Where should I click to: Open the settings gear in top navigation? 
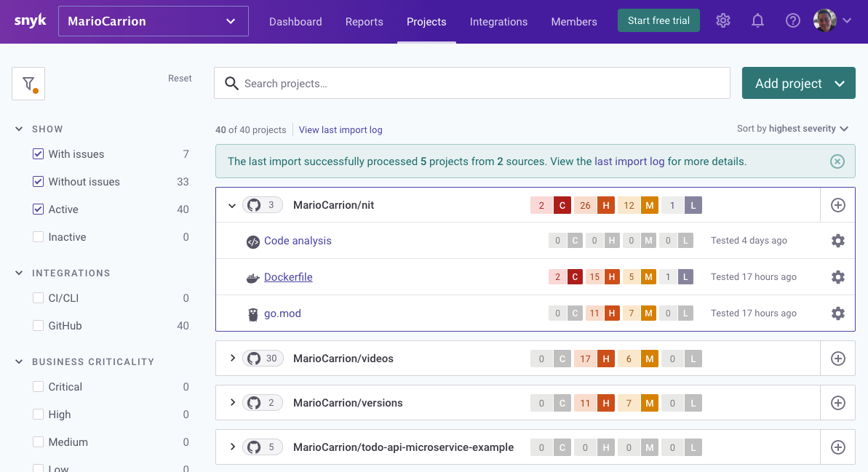(723, 21)
